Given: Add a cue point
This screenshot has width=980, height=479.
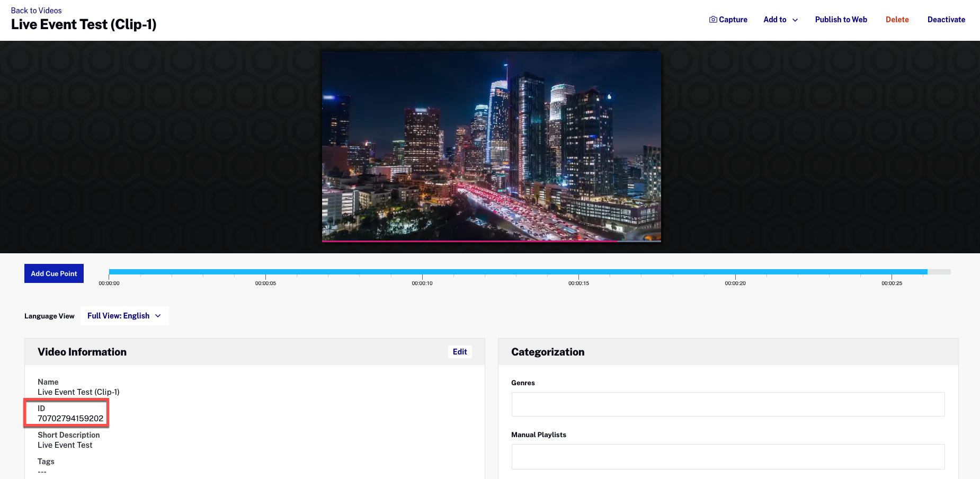Looking at the screenshot, I should point(54,273).
